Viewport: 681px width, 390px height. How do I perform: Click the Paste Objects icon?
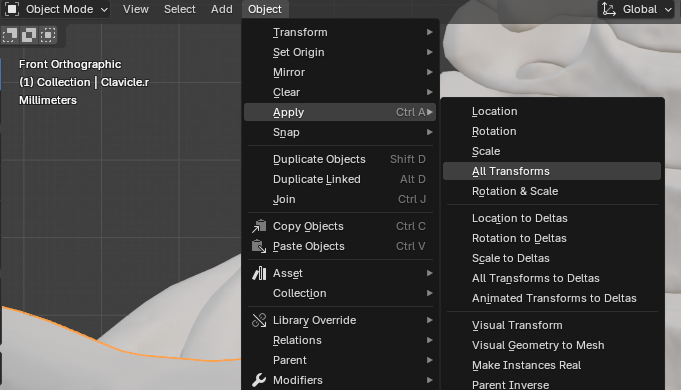coord(259,246)
